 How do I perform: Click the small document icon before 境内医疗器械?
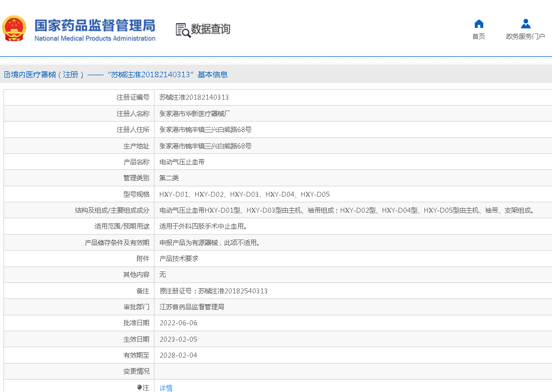point(7,75)
